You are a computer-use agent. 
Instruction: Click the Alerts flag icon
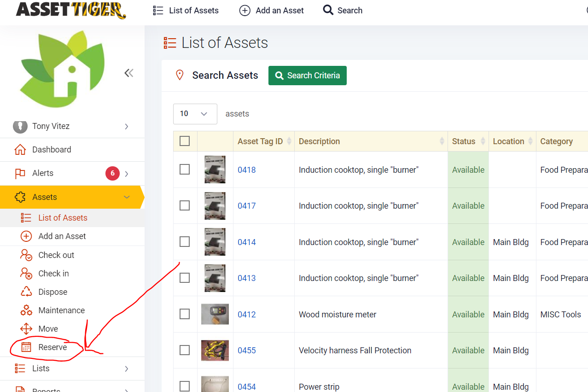click(20, 173)
